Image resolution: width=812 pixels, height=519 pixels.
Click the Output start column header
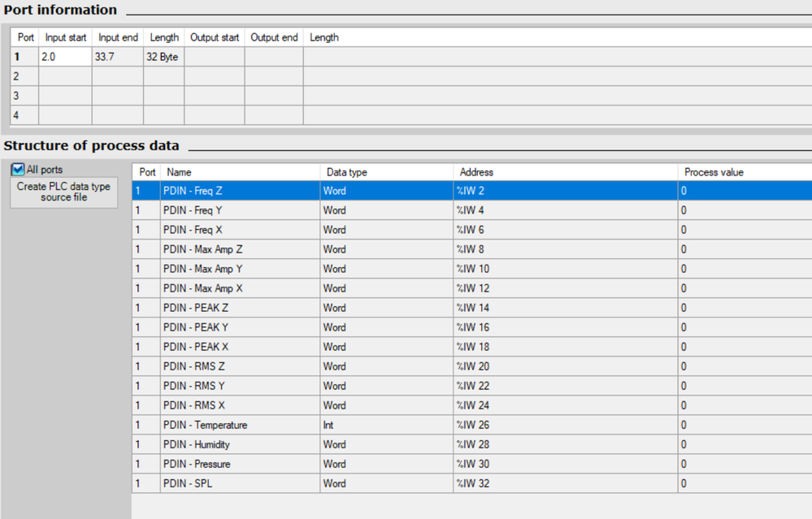tap(215, 37)
